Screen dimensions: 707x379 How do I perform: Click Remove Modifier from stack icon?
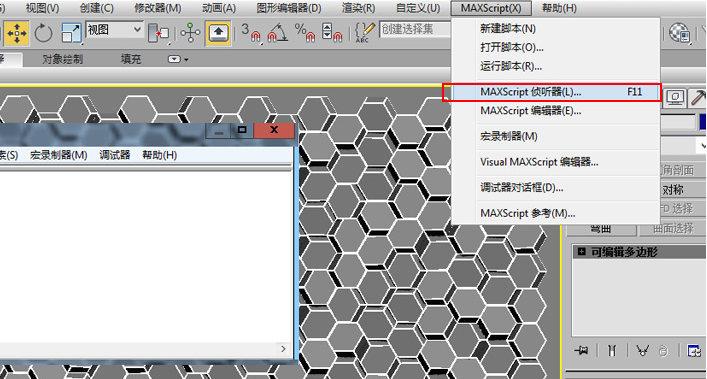[x=663, y=350]
